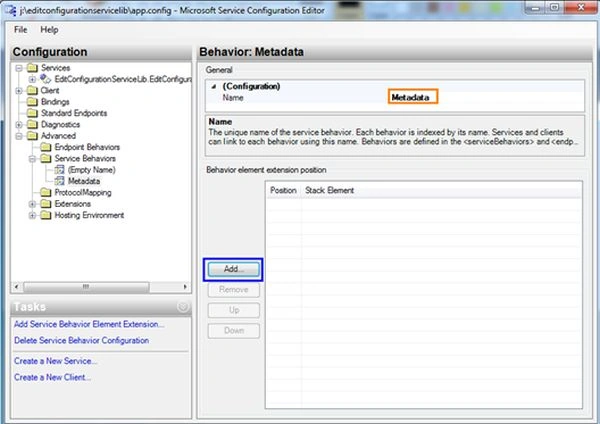Maximize the Service Configuration Editor window
This screenshot has width=600, height=424.
(x=554, y=7)
